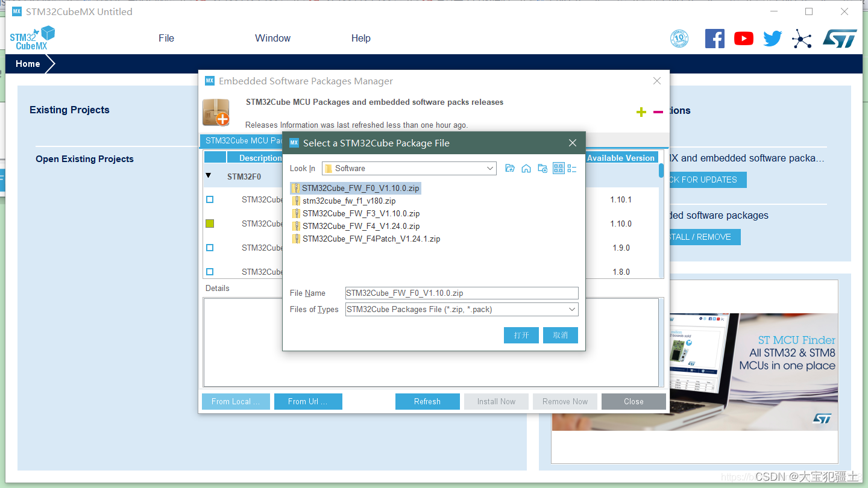Click the ST community network icon

[x=802, y=39]
